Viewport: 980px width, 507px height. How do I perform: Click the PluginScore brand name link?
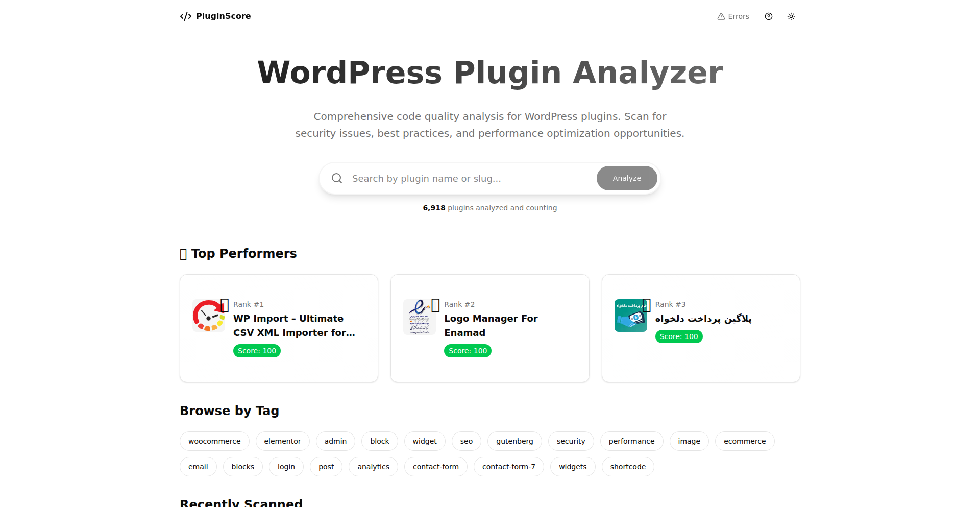[223, 16]
